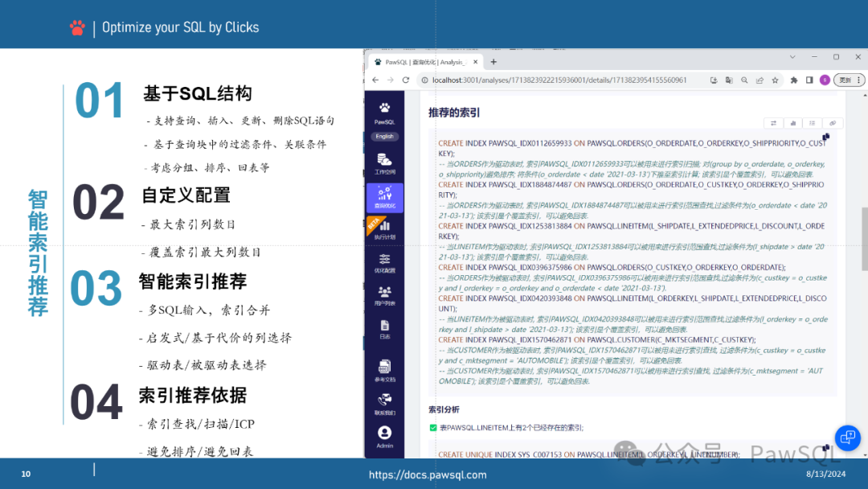Viewport: 868px width, 489px height.
Task: Click the Optimize your SQL by Clicks title
Action: point(181,27)
